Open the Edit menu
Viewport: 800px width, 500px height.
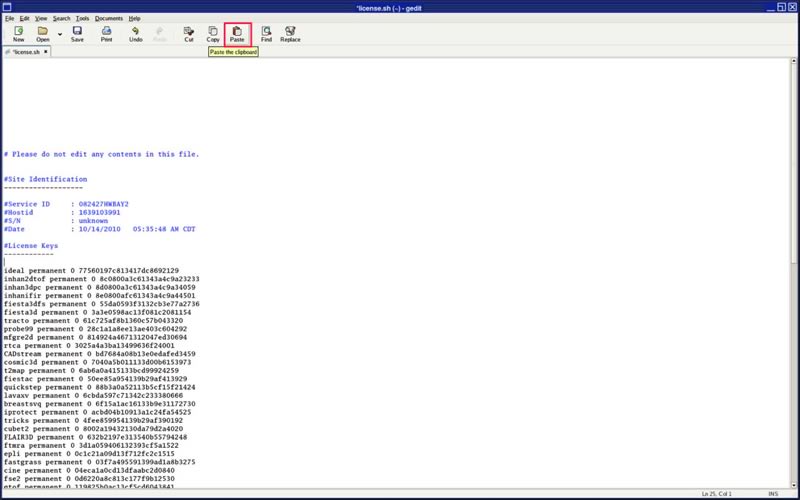[25, 18]
